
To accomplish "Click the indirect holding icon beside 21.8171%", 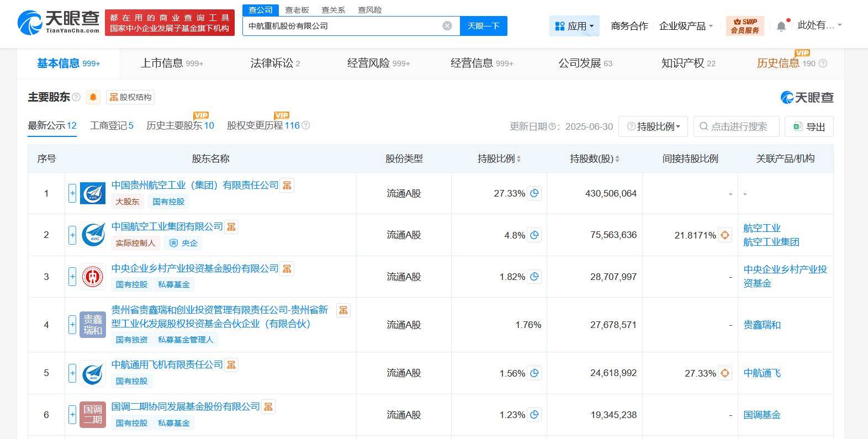I will 724,235.
